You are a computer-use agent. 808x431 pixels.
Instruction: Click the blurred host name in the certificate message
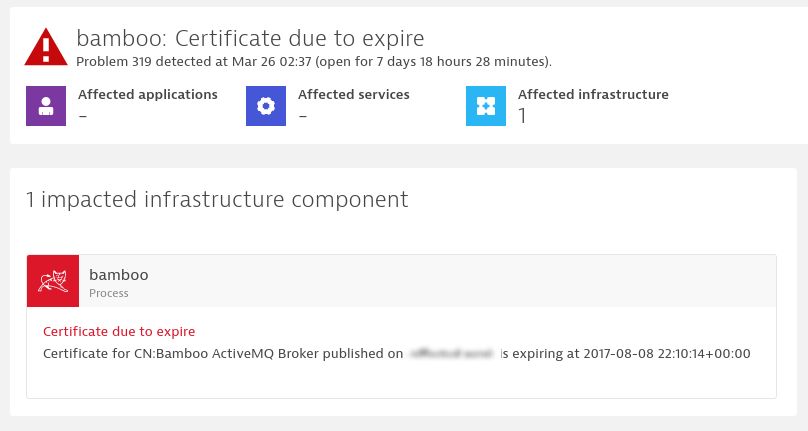tap(452, 354)
